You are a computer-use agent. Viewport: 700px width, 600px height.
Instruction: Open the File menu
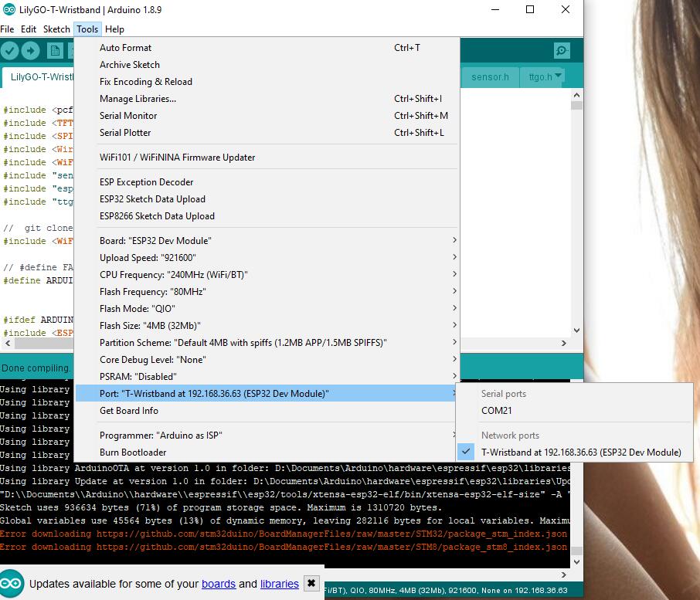7,29
